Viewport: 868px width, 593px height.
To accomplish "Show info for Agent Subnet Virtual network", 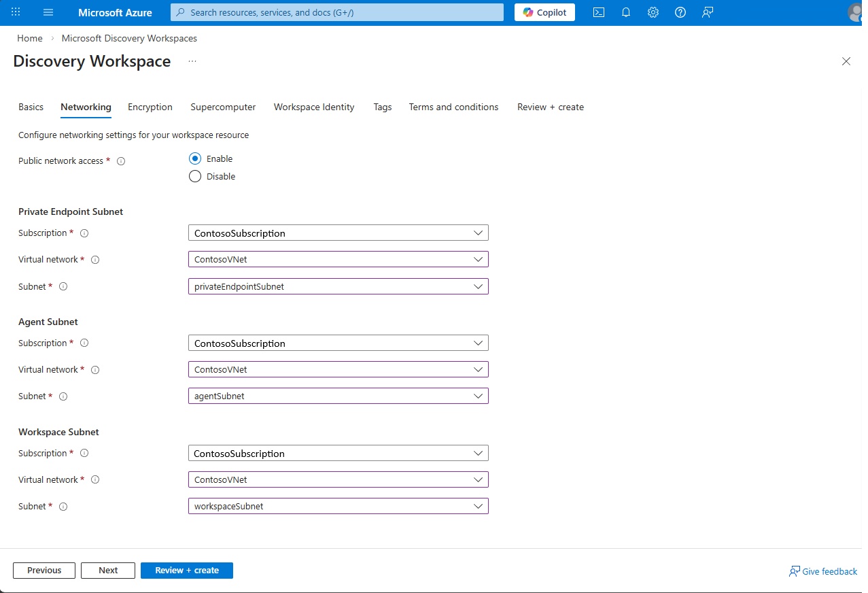I will click(x=95, y=370).
